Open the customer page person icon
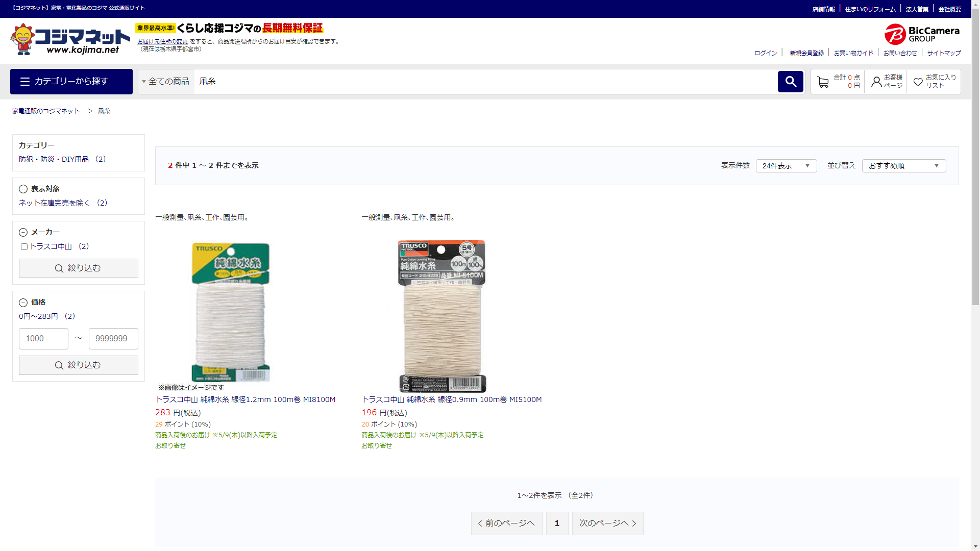The width and height of the screenshot is (980, 551). click(x=876, y=82)
